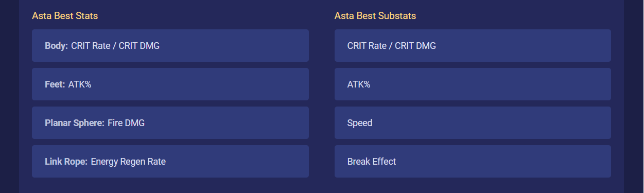The width and height of the screenshot is (644, 193).
Task: Select the Body: label
Action: point(56,46)
